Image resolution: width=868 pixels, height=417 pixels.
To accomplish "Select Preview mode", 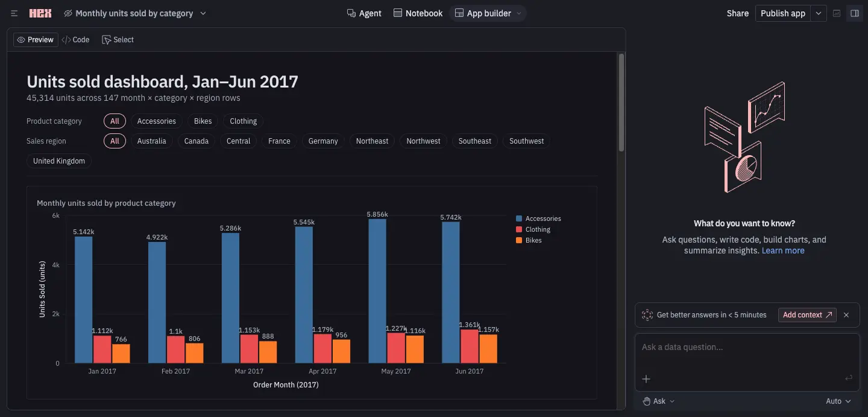I will (x=36, y=40).
